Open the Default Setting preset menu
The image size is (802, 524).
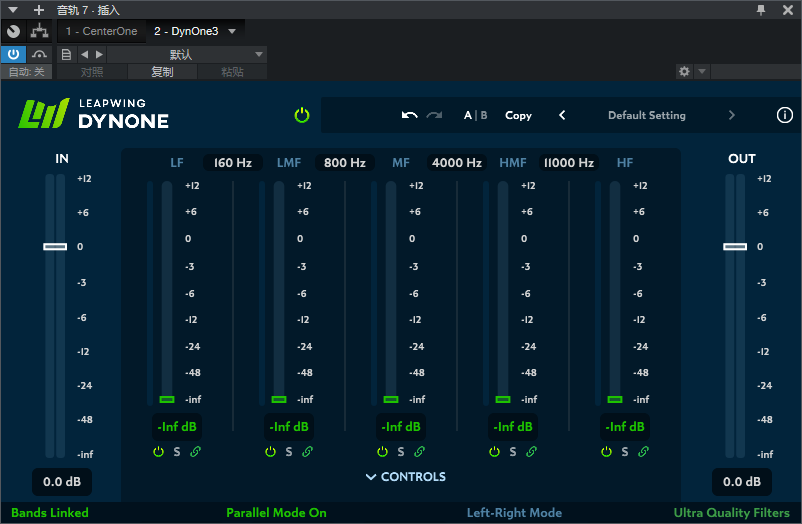coord(647,115)
